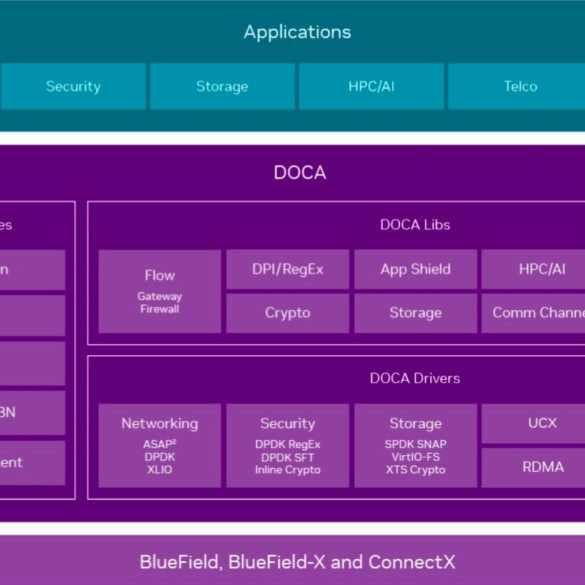Click the Storage label in DOCA Drivers
Viewport: 585px width, 585px height.
pyautogui.click(x=416, y=423)
